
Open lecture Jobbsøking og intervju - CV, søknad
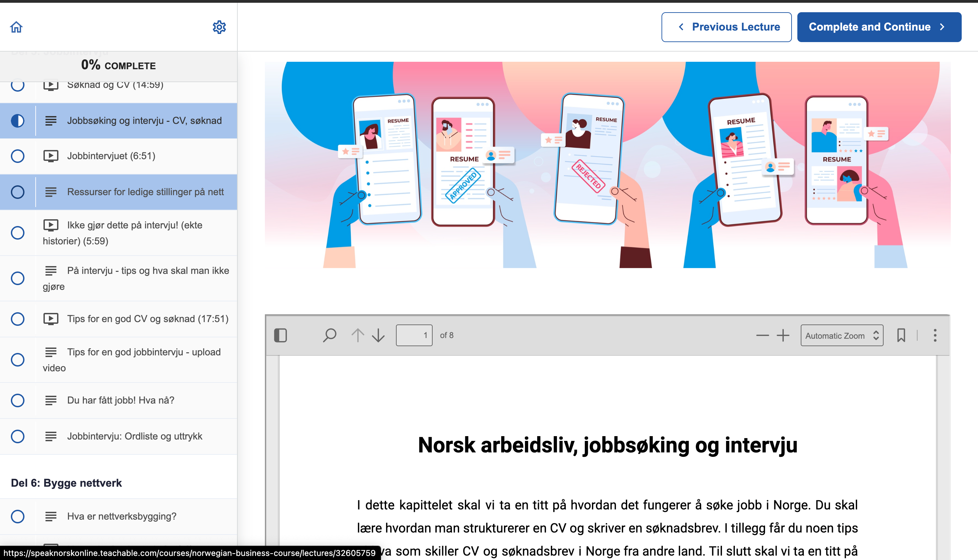pyautogui.click(x=119, y=121)
